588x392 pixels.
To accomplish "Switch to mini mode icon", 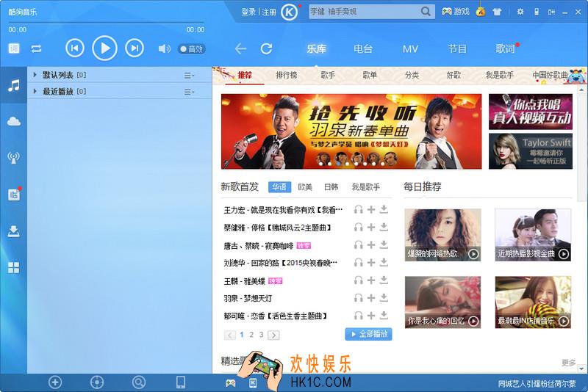I will pos(551,12).
